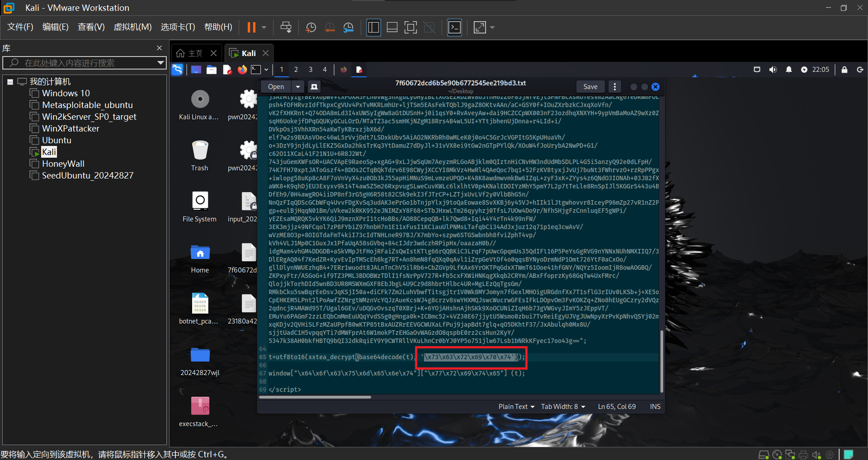
Task: Select Windows 10 in the library
Action: click(x=66, y=93)
